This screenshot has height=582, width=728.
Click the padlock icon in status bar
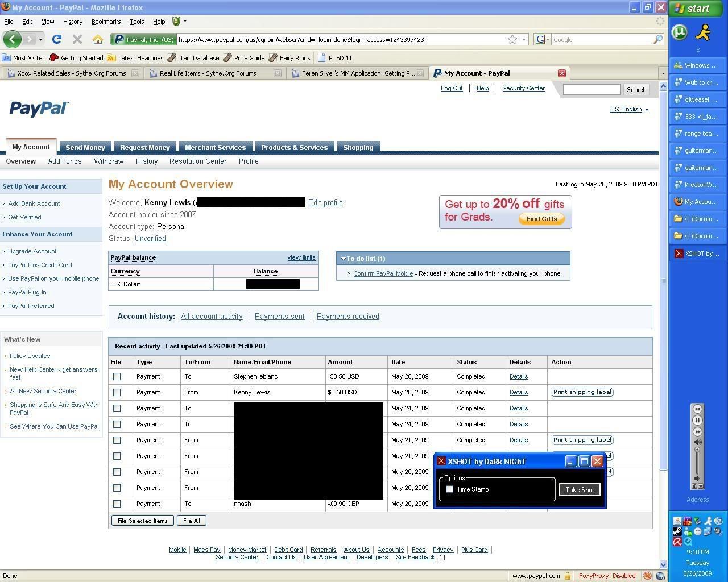pyautogui.click(x=568, y=576)
